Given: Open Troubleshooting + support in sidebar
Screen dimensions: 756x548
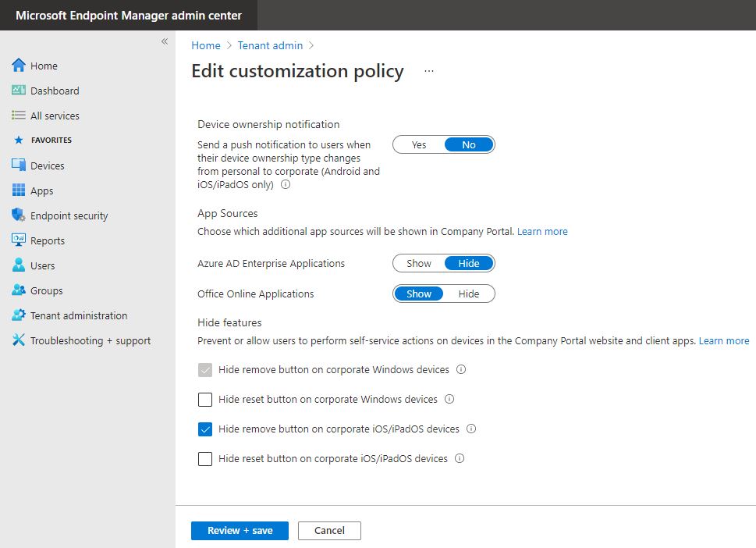Looking at the screenshot, I should point(91,340).
